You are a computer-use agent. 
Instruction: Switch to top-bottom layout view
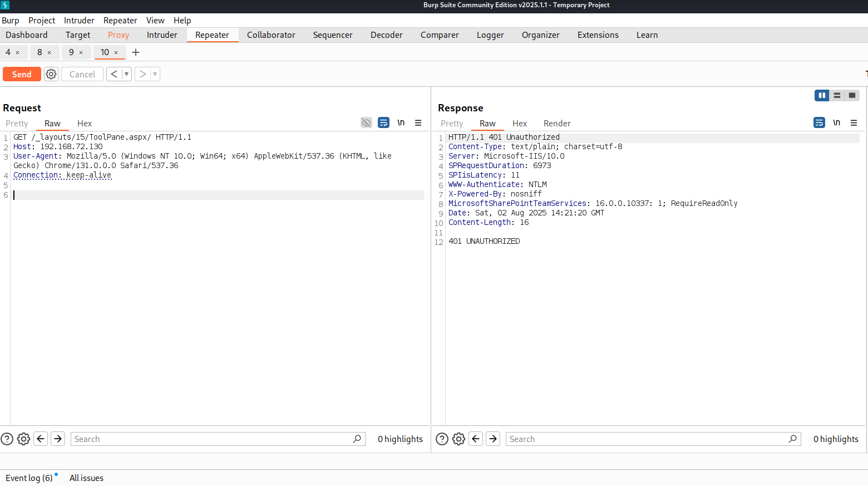837,95
